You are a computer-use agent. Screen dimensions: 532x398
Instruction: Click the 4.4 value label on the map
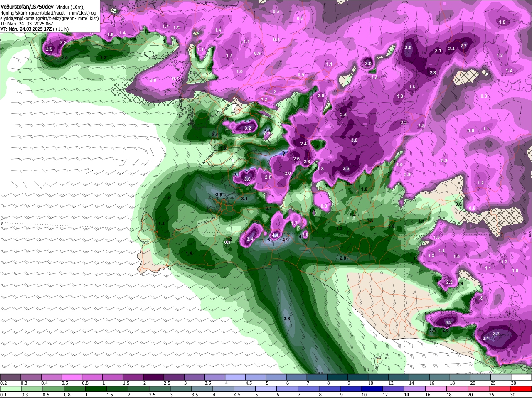coord(275,235)
